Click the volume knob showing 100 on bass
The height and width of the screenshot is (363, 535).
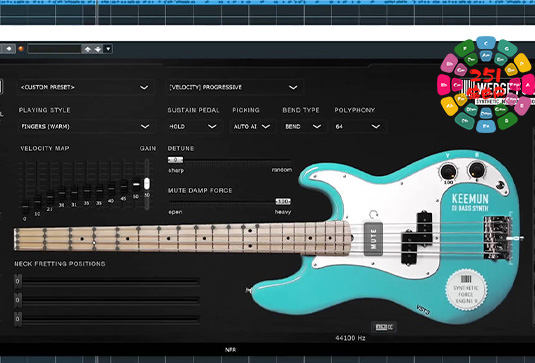pos(448,172)
